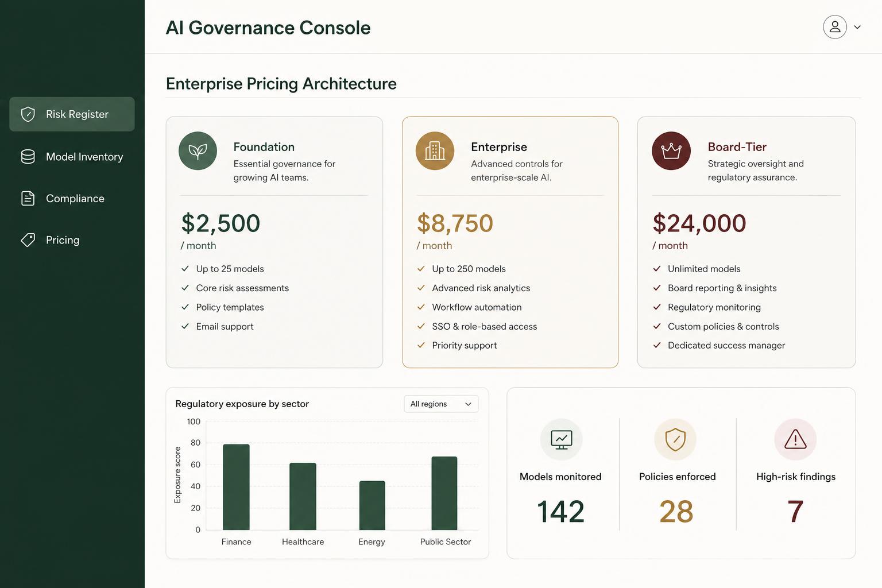This screenshot has width=882, height=588.
Task: Click checkmark beside Advanced risk analytics
Action: 421,288
